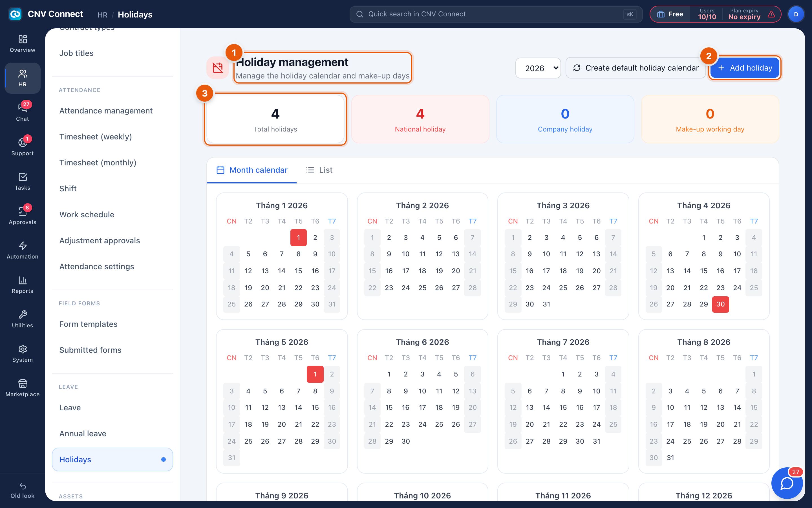The width and height of the screenshot is (812, 508).
Task: Click the Add holiday button
Action: point(745,68)
